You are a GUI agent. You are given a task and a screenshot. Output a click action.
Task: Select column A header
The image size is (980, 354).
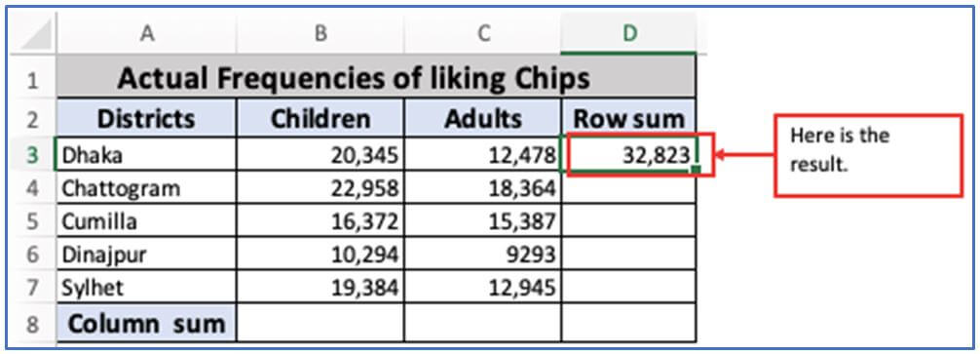[x=147, y=34]
